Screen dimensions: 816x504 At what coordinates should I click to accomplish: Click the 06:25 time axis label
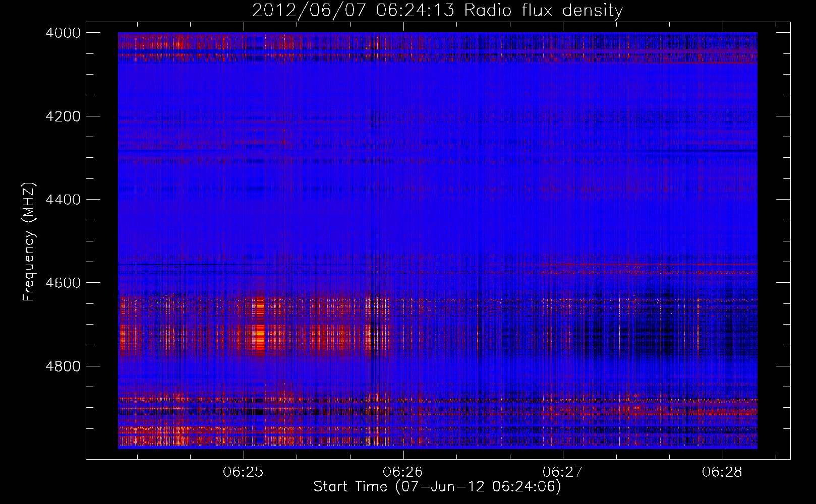coord(243,472)
